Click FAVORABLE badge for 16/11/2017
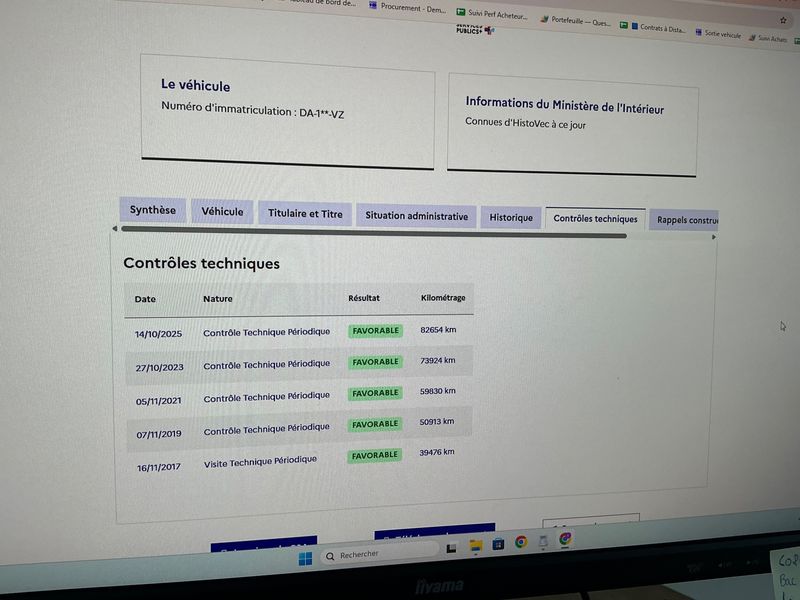 click(374, 455)
